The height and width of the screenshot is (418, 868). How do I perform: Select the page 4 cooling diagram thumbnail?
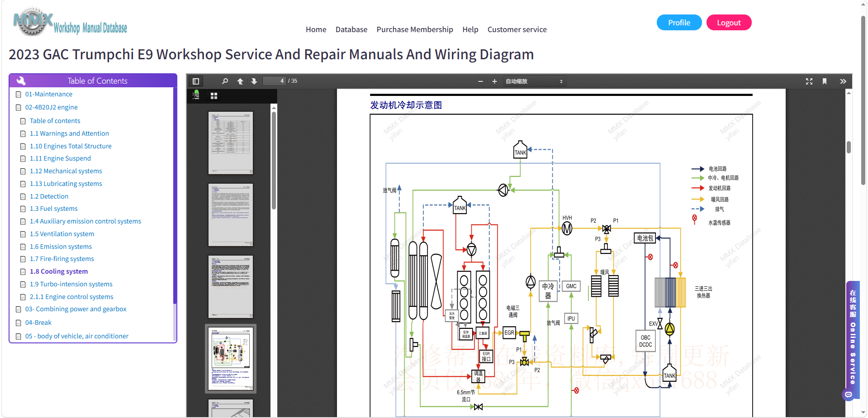coord(231,359)
